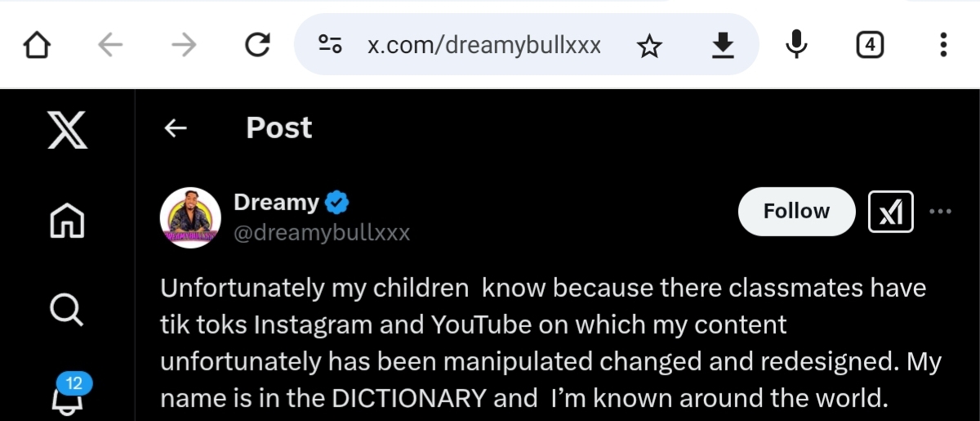This screenshot has height=421, width=980.
Task: Reload the current page
Action: [257, 45]
